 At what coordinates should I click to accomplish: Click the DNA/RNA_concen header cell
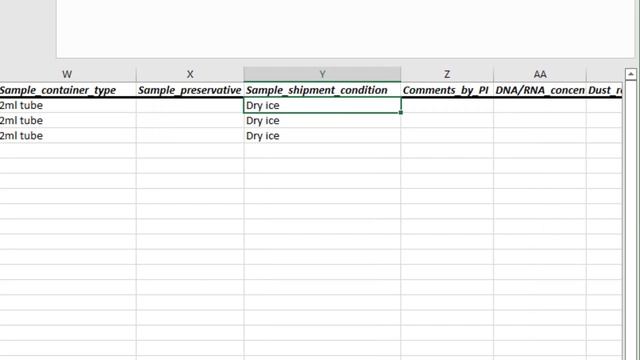pyautogui.click(x=540, y=90)
